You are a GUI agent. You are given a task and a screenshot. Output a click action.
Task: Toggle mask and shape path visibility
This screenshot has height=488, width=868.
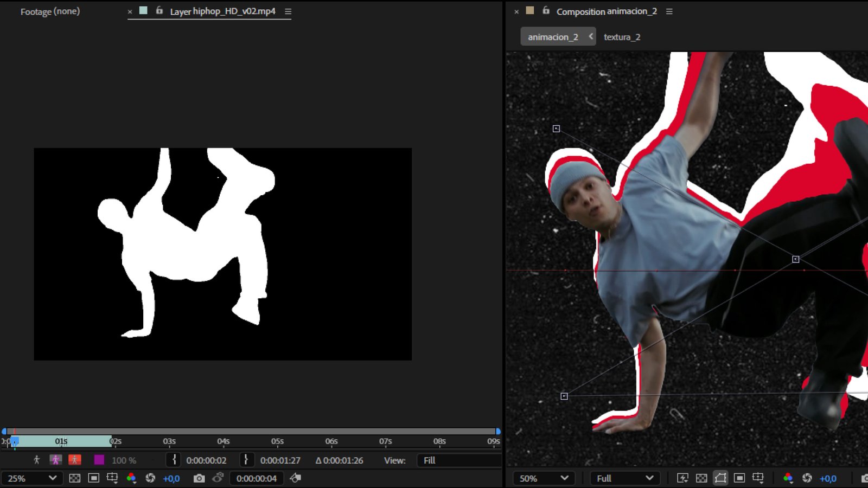(720, 478)
